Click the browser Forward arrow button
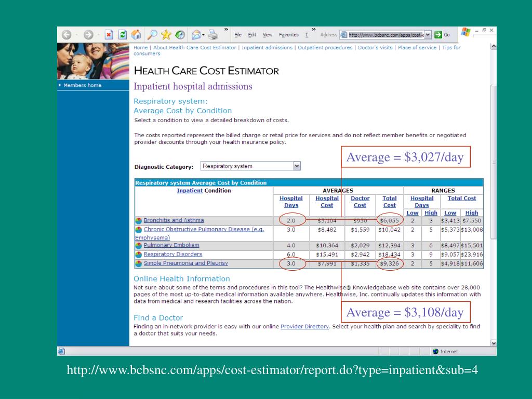Screen dimensions: 532x399 coord(88,35)
